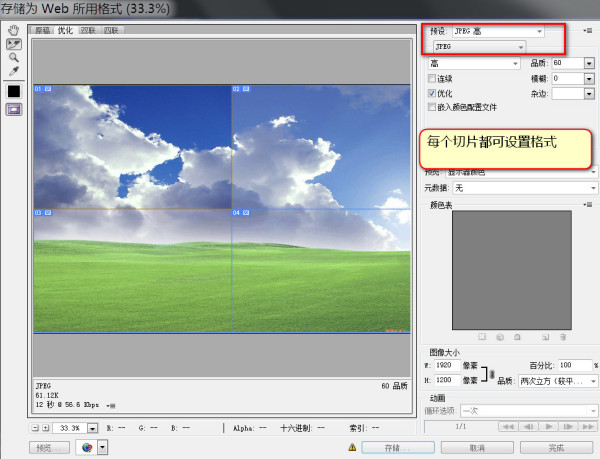Screen dimensions: 600x459
Task: Open the zoom level dropdown arrow
Action: pos(93,428)
